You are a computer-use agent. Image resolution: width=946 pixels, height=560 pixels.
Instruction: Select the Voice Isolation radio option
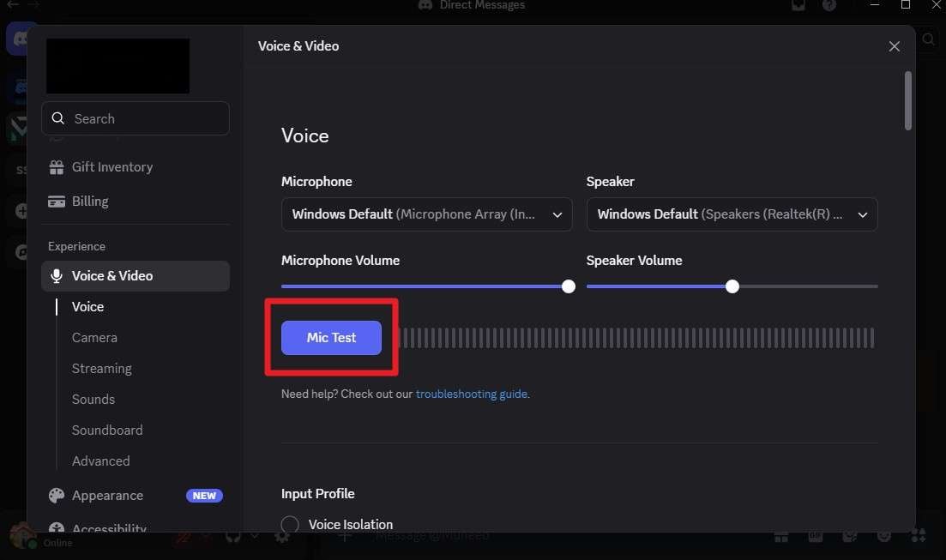pos(290,524)
